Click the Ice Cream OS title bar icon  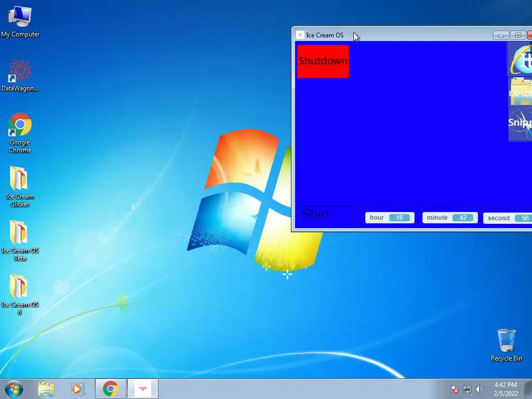point(300,35)
